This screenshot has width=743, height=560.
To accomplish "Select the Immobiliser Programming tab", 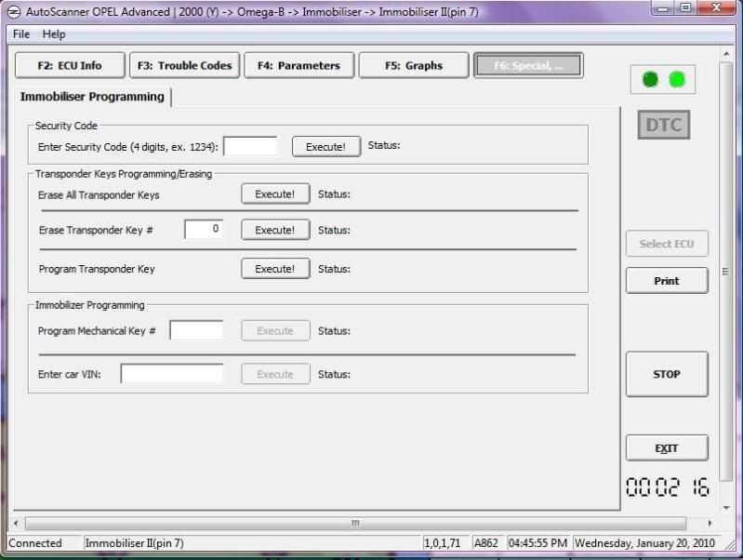I will point(92,97).
